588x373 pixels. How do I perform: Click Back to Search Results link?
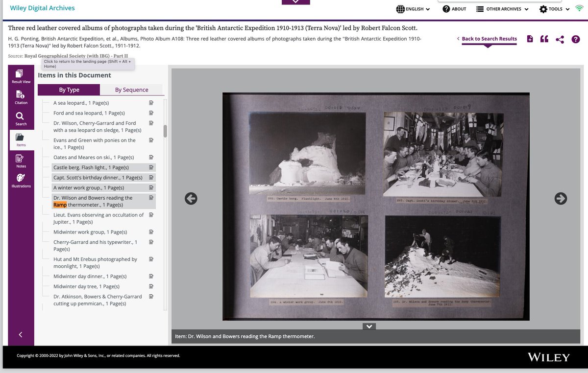coord(489,39)
